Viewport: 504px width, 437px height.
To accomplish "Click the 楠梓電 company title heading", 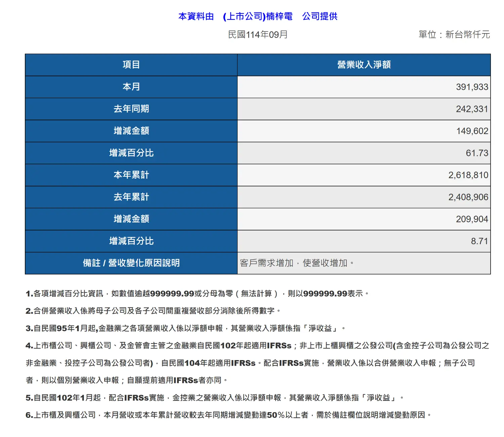I will click(x=258, y=16).
